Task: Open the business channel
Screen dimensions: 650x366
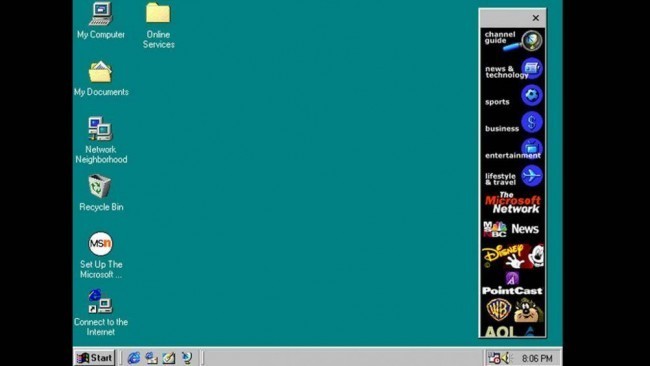Action: [513, 123]
